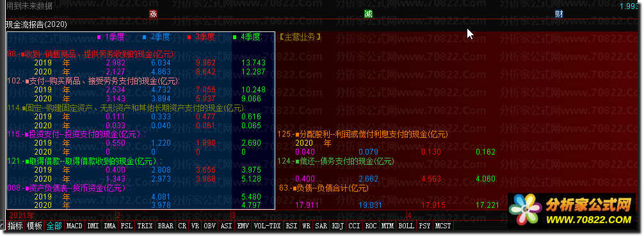This screenshot has height=236, width=644.
Task: Show the VOL-TDX indicator tab
Action: 268,226
